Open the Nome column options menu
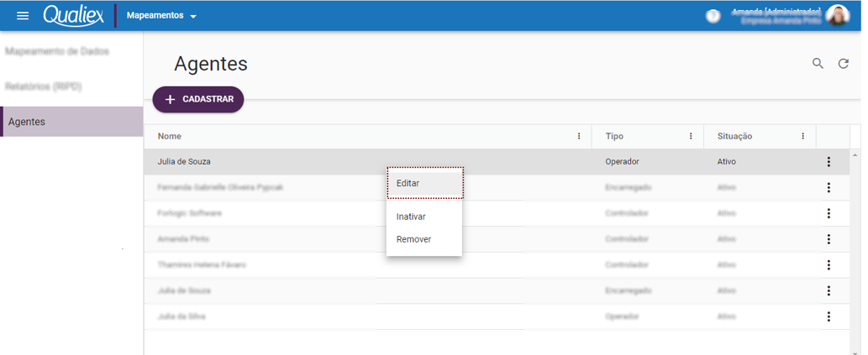868x355 pixels. point(579,136)
